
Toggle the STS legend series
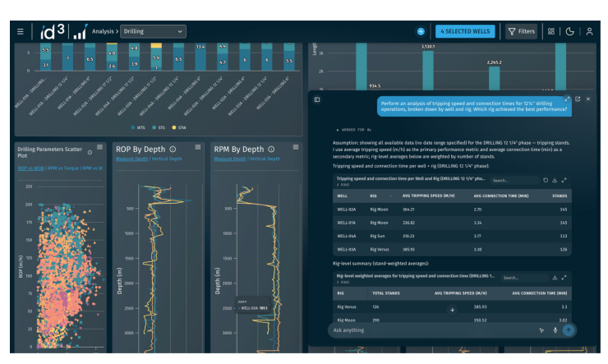tap(159, 127)
